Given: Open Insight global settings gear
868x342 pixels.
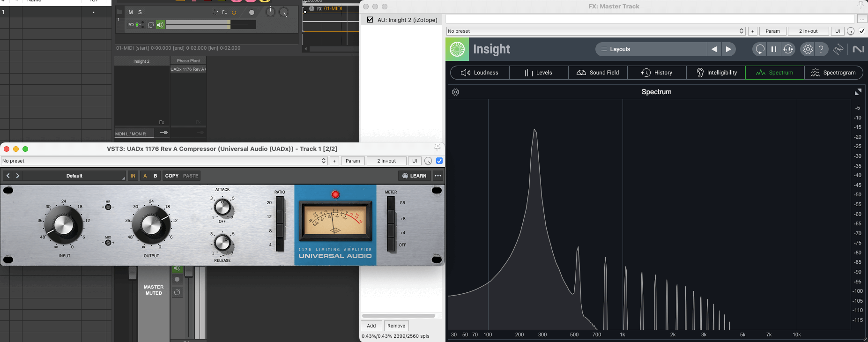Looking at the screenshot, I should (808, 49).
